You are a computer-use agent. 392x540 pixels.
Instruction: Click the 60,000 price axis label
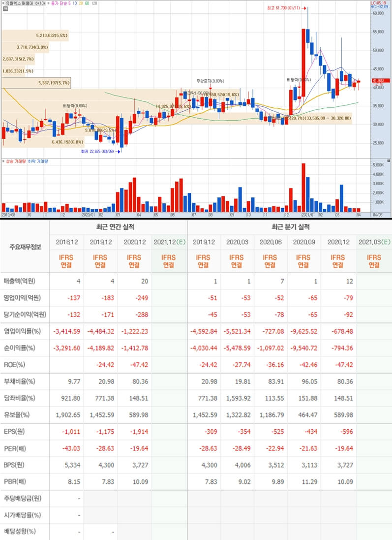378,13
